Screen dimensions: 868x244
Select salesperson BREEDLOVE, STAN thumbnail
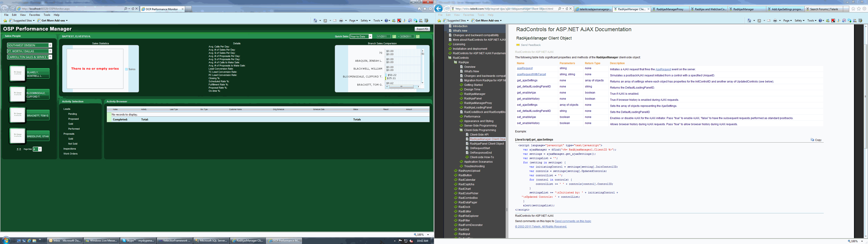(18, 136)
